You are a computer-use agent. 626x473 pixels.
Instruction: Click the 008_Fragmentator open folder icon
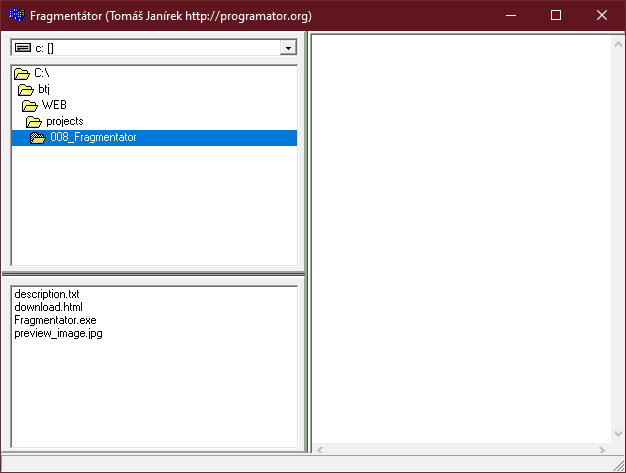tap(38, 138)
